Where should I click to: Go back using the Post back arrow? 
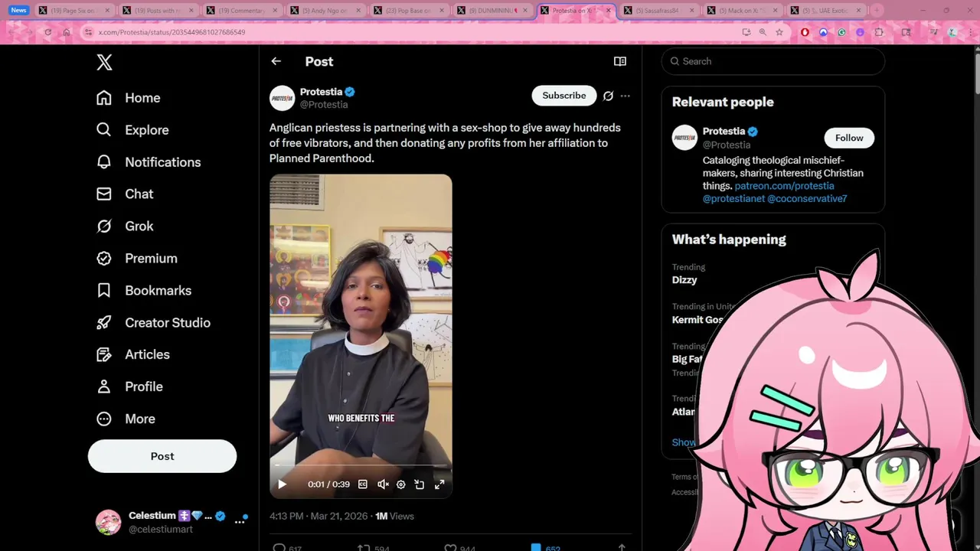[276, 61]
